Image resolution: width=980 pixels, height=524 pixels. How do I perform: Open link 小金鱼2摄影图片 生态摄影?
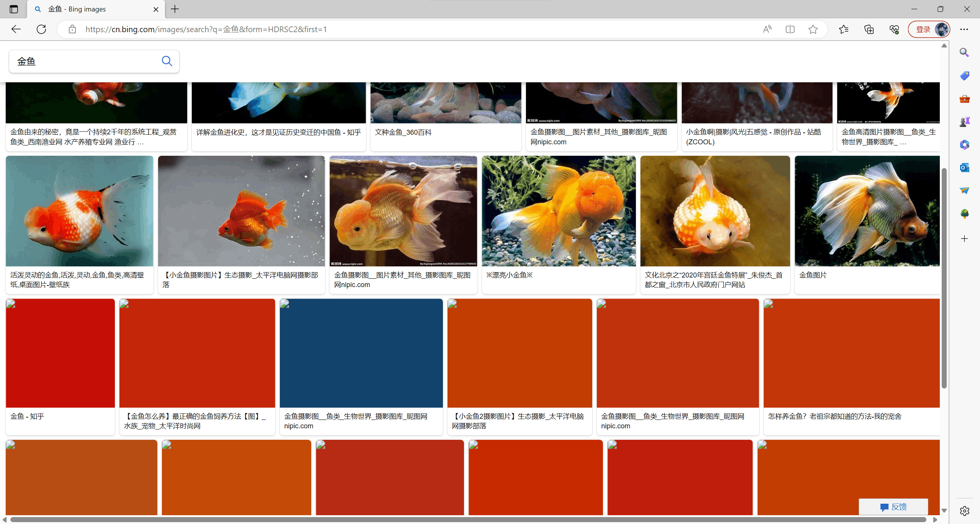[x=518, y=421]
